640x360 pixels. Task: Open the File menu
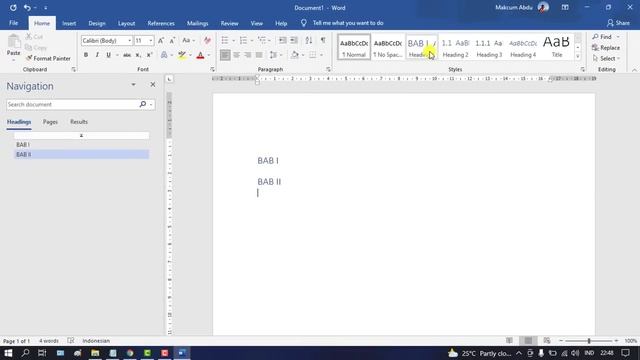coord(13,23)
